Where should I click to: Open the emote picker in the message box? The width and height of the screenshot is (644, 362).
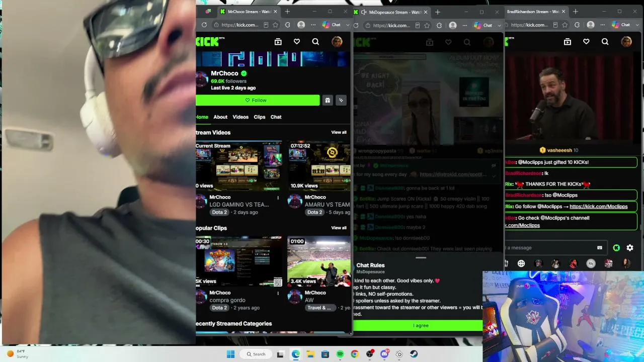coord(599,247)
